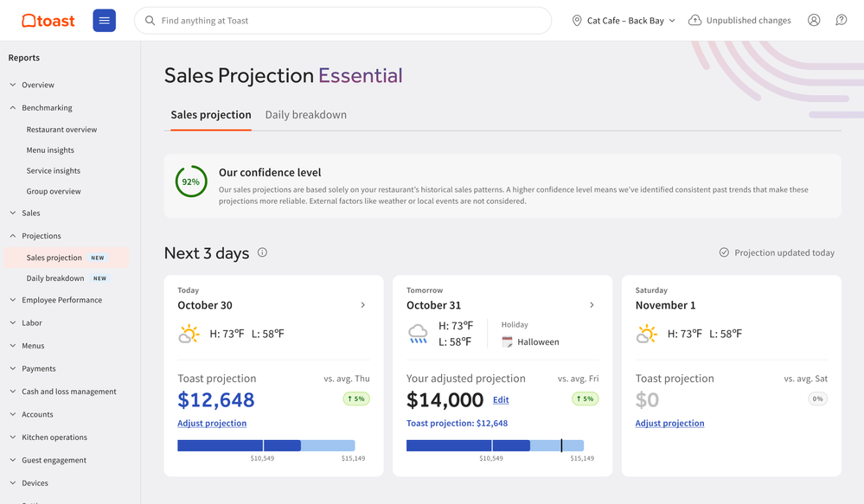The height and width of the screenshot is (504, 864).
Task: Click the NEW badge beside Sales projection
Action: (98, 258)
